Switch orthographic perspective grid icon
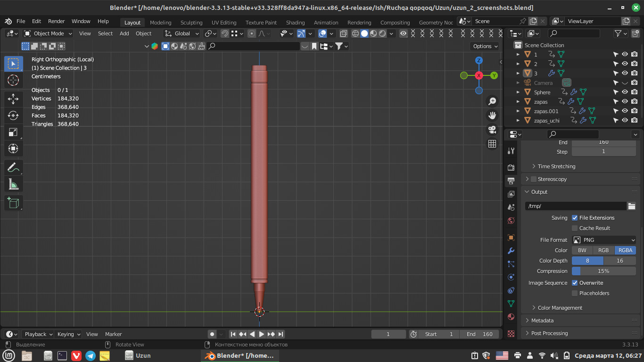The height and width of the screenshot is (362, 644). click(492, 144)
